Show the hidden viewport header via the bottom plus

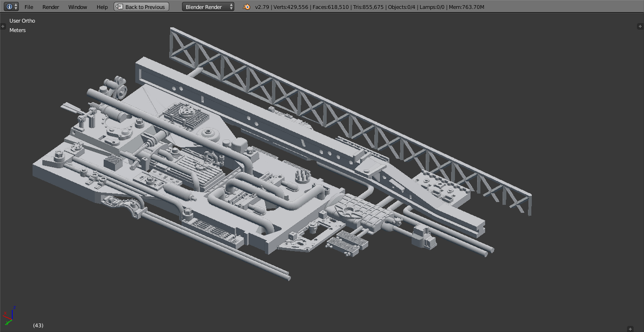(x=630, y=329)
